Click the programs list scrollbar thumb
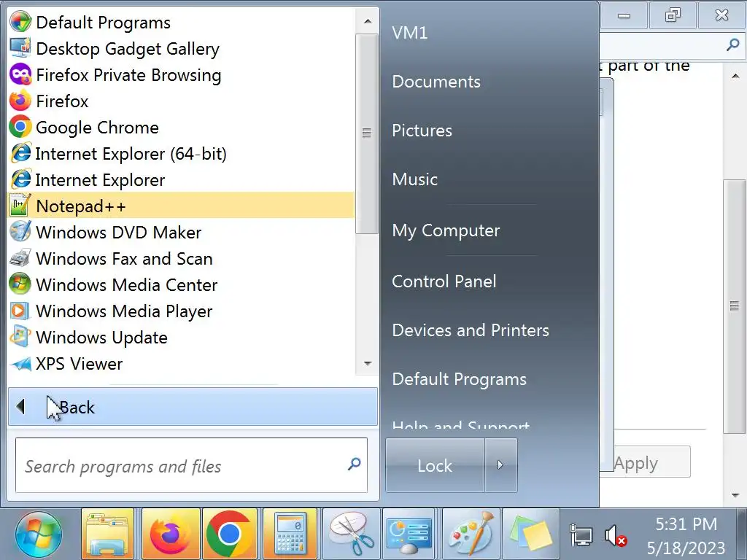 point(367,133)
